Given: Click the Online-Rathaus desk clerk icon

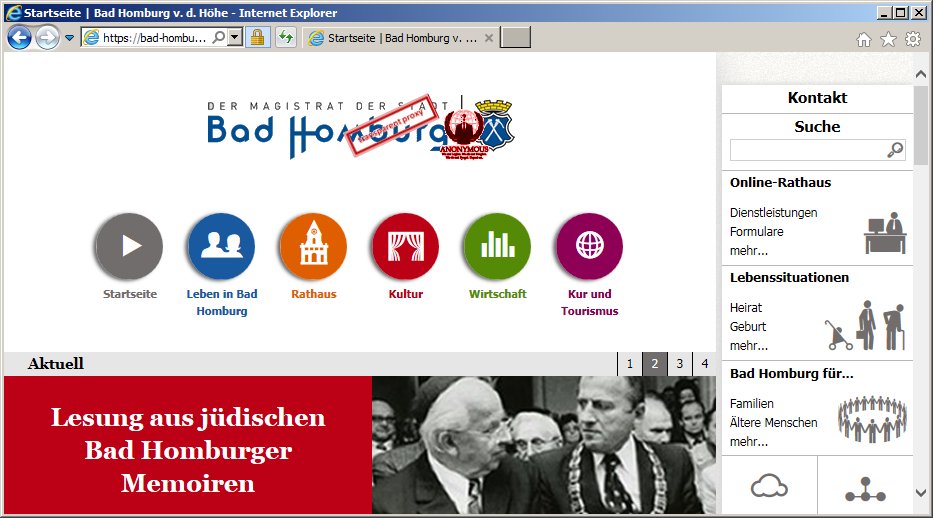Looking at the screenshot, I should tap(885, 233).
